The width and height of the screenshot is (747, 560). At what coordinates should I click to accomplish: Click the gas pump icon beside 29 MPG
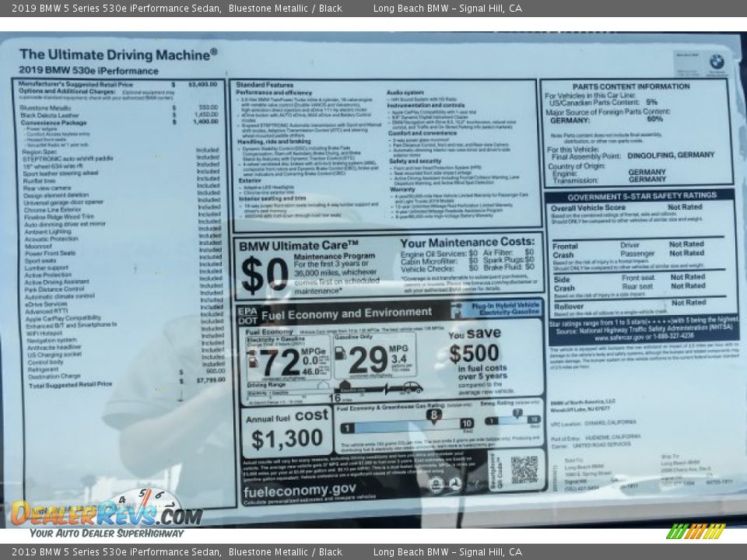click(341, 352)
